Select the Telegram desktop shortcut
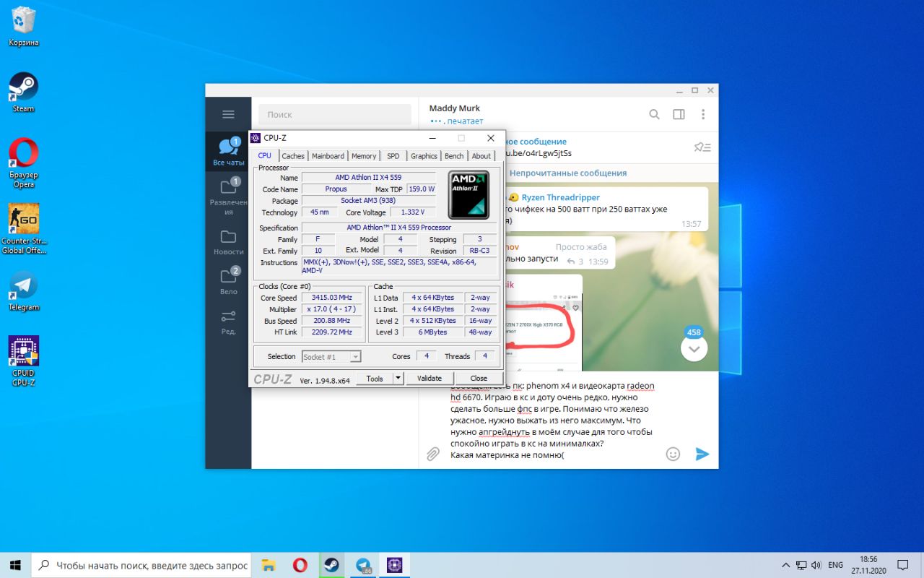The image size is (924, 578). click(x=24, y=290)
